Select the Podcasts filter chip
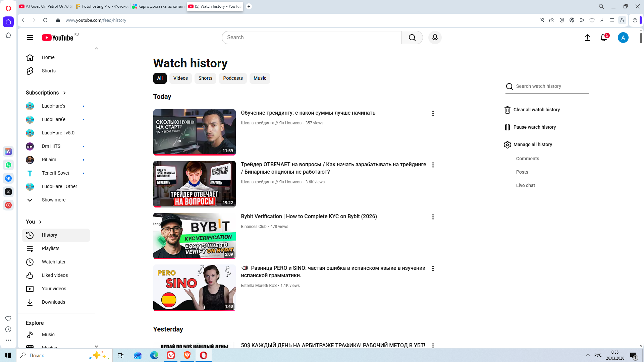Viewport: 644px width, 362px height. coord(233,78)
